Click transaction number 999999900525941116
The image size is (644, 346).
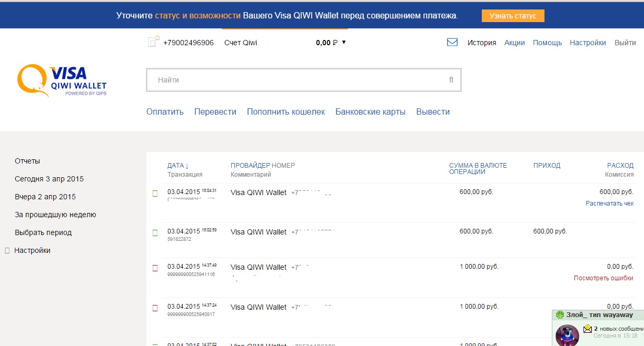click(191, 274)
